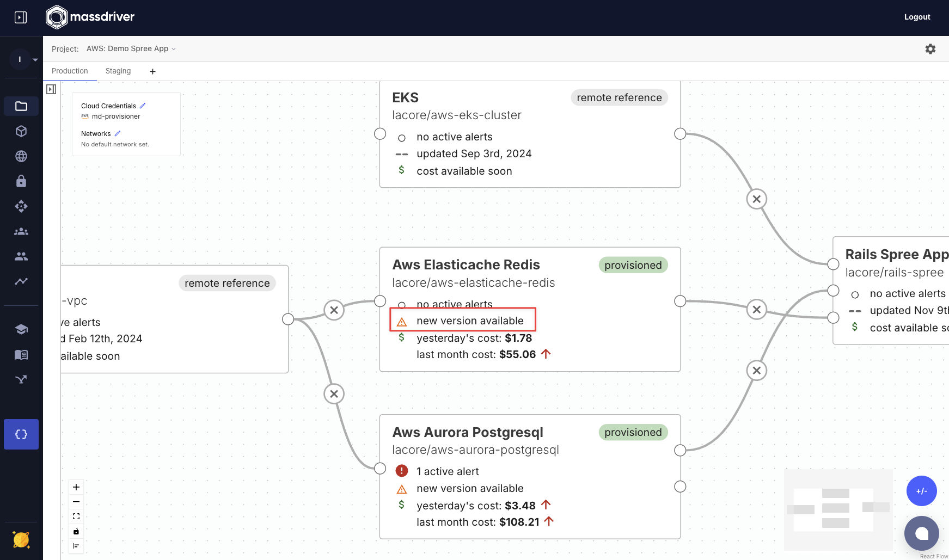
Task: Remove connection between VPC and Aurora Postgresql
Action: pyautogui.click(x=334, y=394)
